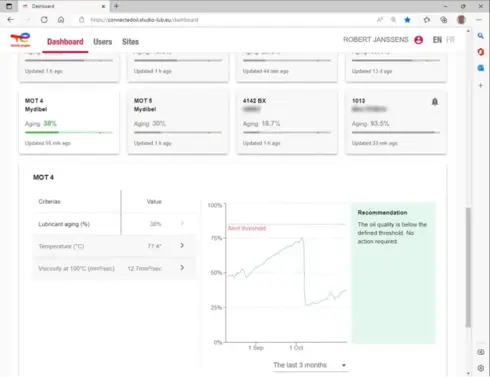The height and width of the screenshot is (377, 490).
Task: Select the 4142 BX card
Action: point(287,122)
